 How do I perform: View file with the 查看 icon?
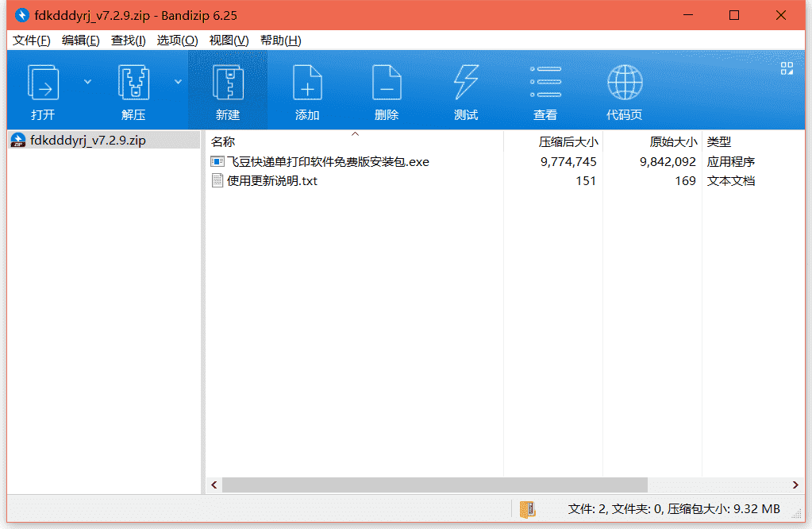[x=545, y=91]
